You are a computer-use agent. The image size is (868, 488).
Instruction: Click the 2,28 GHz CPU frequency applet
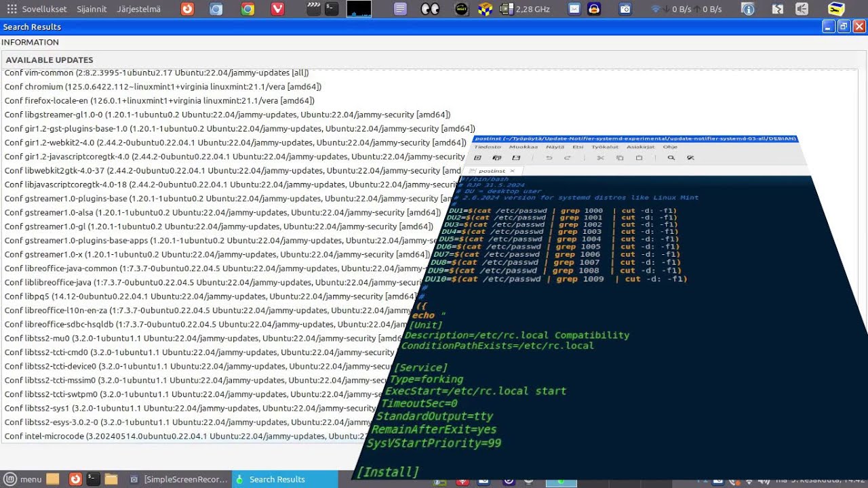[526, 9]
